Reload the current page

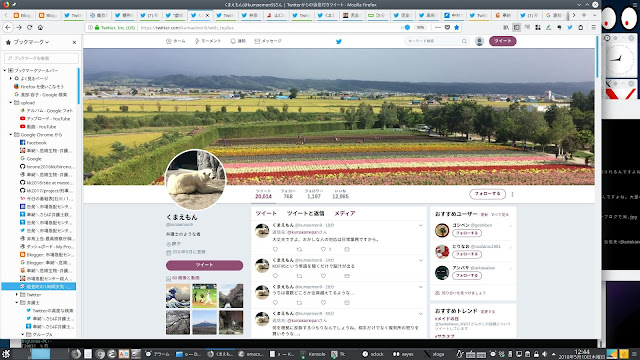(x=29, y=27)
